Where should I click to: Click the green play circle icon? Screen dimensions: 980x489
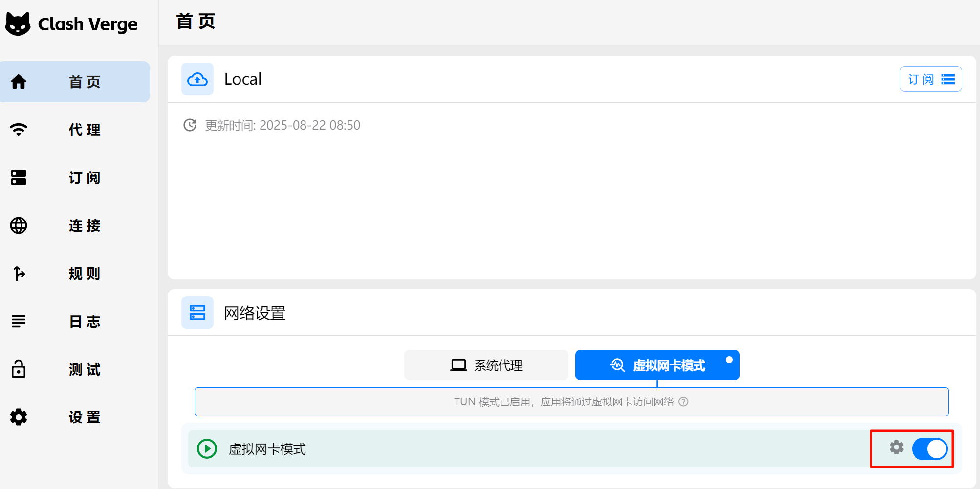pos(207,448)
